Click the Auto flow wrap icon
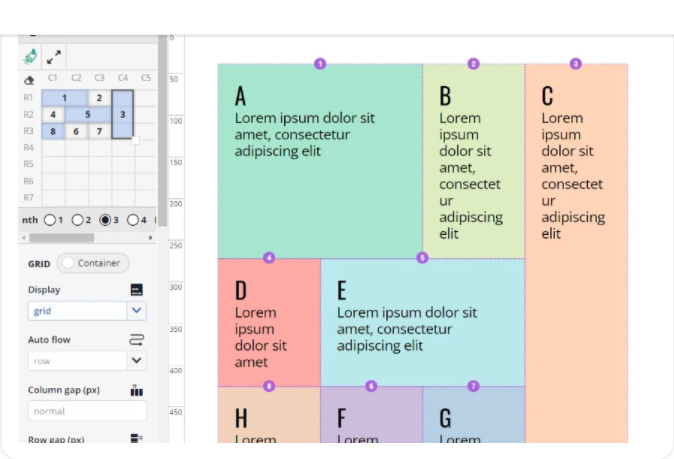The image size is (674, 459). coord(137,340)
